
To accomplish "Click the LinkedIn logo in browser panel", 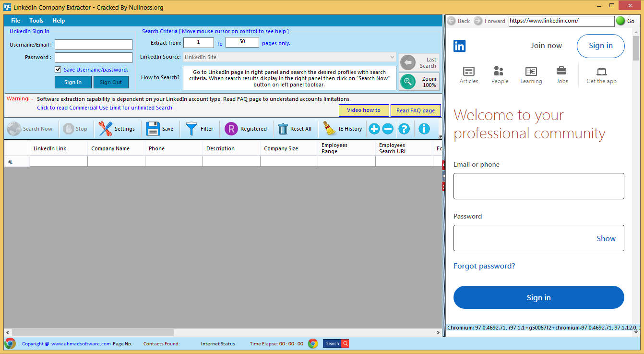I will pos(459,46).
